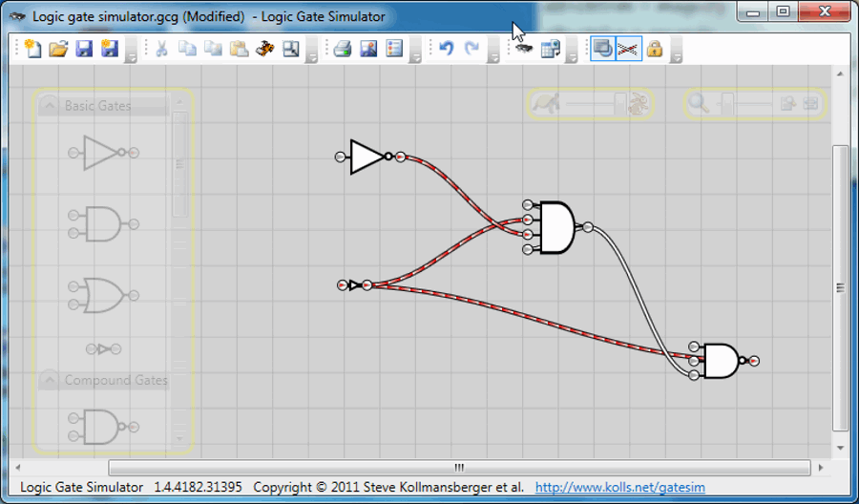Click the rightmost icon in the zoom panel
859x504 pixels.
pos(810,103)
